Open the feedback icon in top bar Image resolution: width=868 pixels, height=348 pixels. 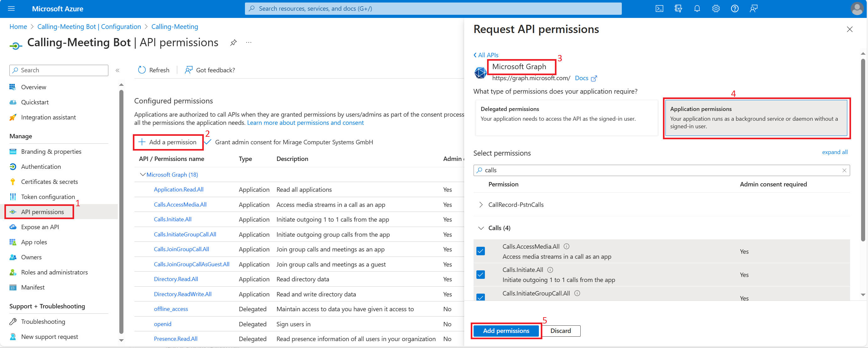pyautogui.click(x=754, y=8)
